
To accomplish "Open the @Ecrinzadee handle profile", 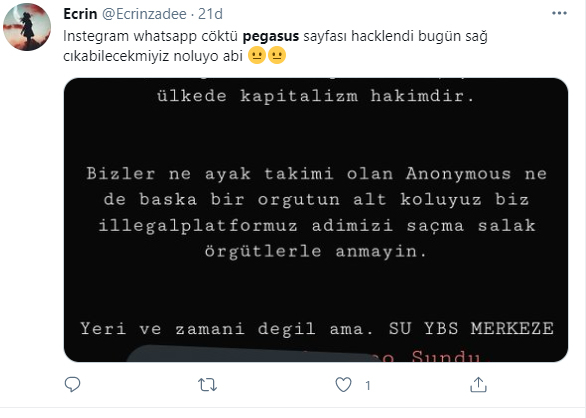I will pos(144,14).
